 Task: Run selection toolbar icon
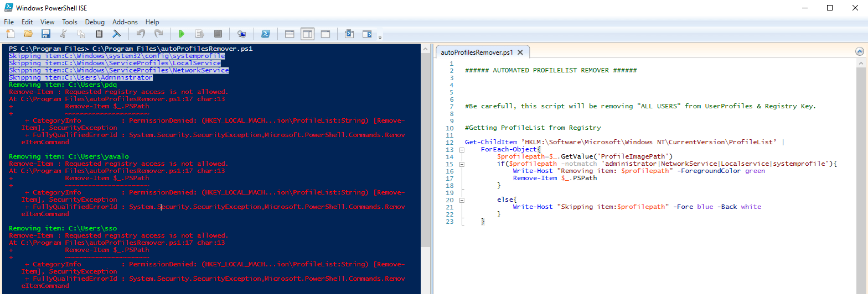coord(200,34)
